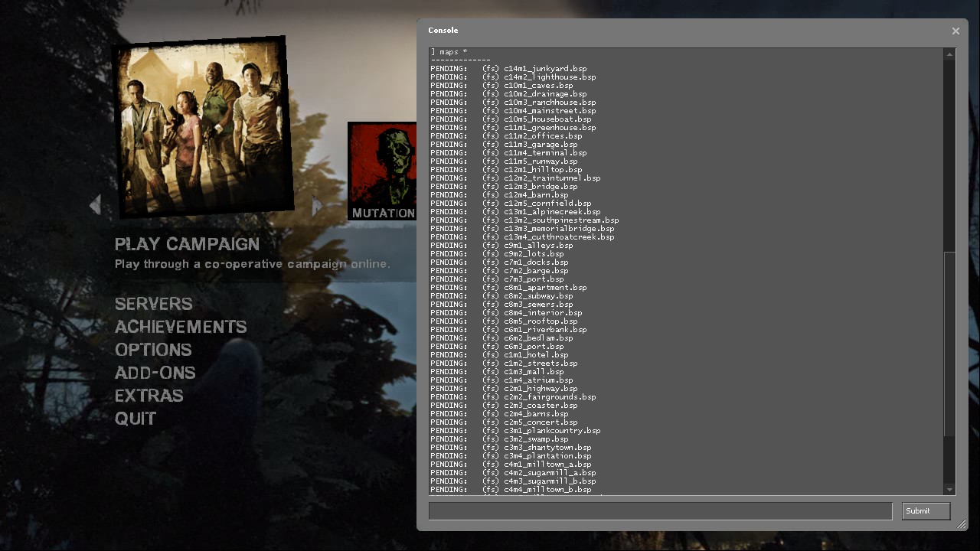This screenshot has height=551, width=980.
Task: Click the c13m3_memorialbridge.bsp line
Action: click(522, 229)
